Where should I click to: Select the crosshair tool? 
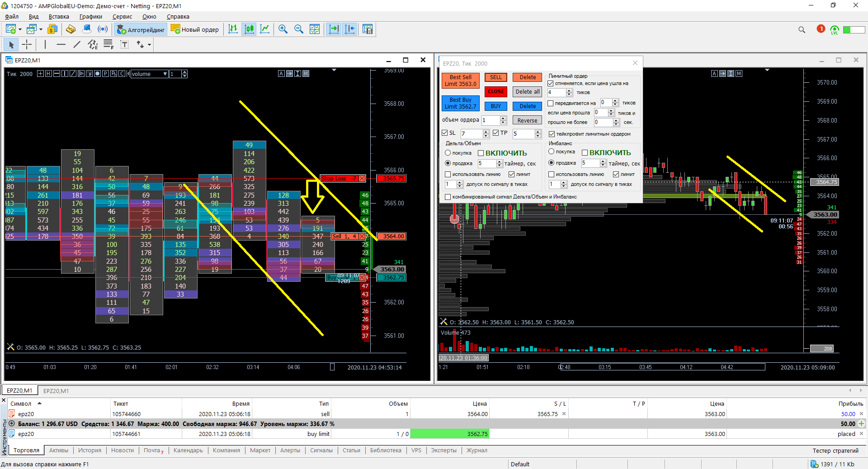coord(27,44)
